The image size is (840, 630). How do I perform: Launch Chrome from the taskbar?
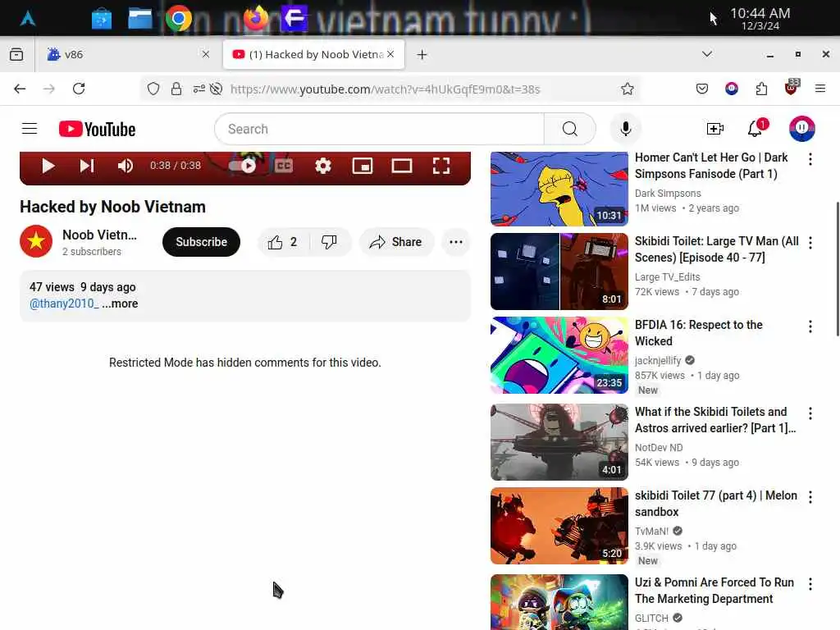point(178,19)
